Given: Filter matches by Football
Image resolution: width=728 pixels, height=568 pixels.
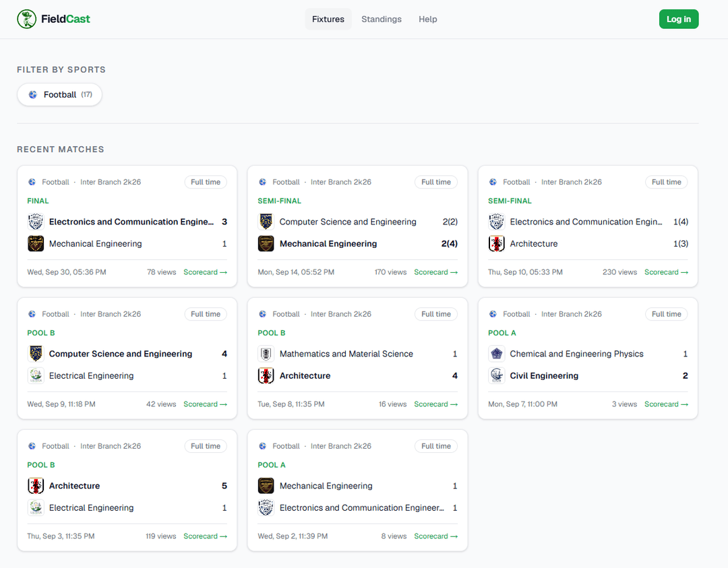Looking at the screenshot, I should coord(59,94).
